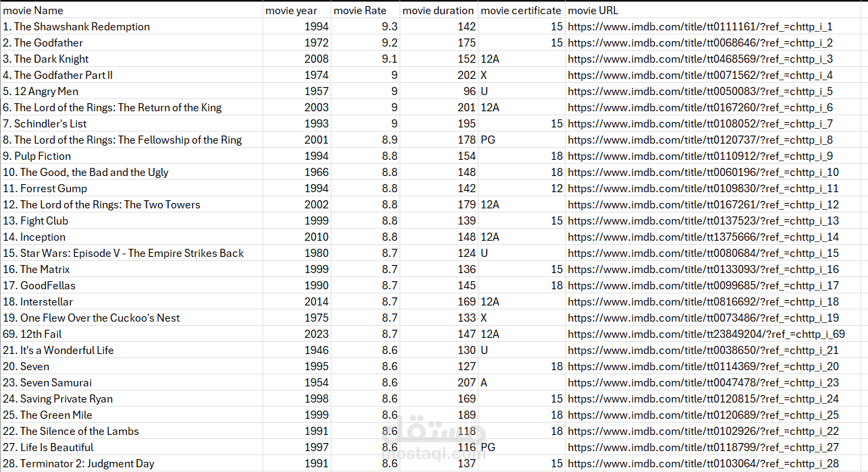Select year 1946 in It's a Wonderful Life row
The height and width of the screenshot is (472, 868).
pyautogui.click(x=297, y=350)
